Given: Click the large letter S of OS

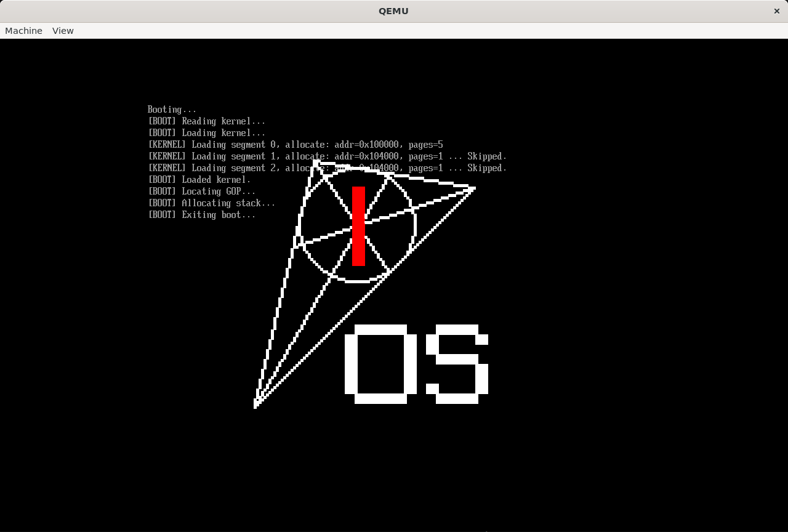Looking at the screenshot, I should pos(457,364).
